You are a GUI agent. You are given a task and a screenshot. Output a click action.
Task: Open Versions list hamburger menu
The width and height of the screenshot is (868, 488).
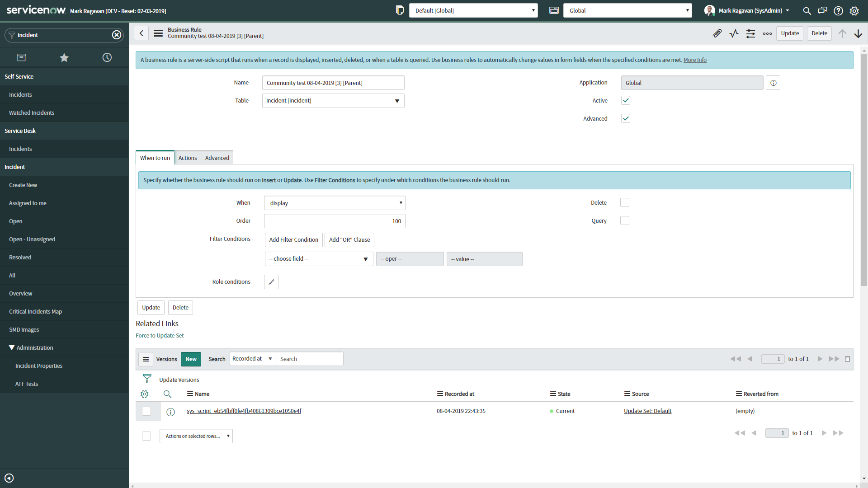click(146, 359)
